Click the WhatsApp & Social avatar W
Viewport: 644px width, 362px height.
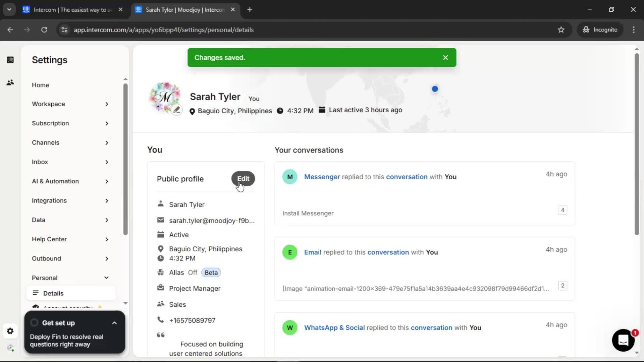[x=290, y=327]
